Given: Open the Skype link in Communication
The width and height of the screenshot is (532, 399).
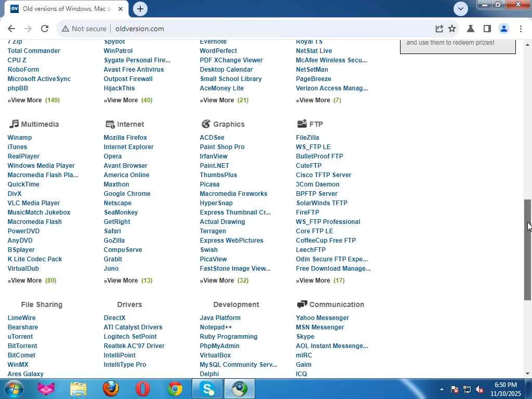Looking at the screenshot, I should point(305,337).
